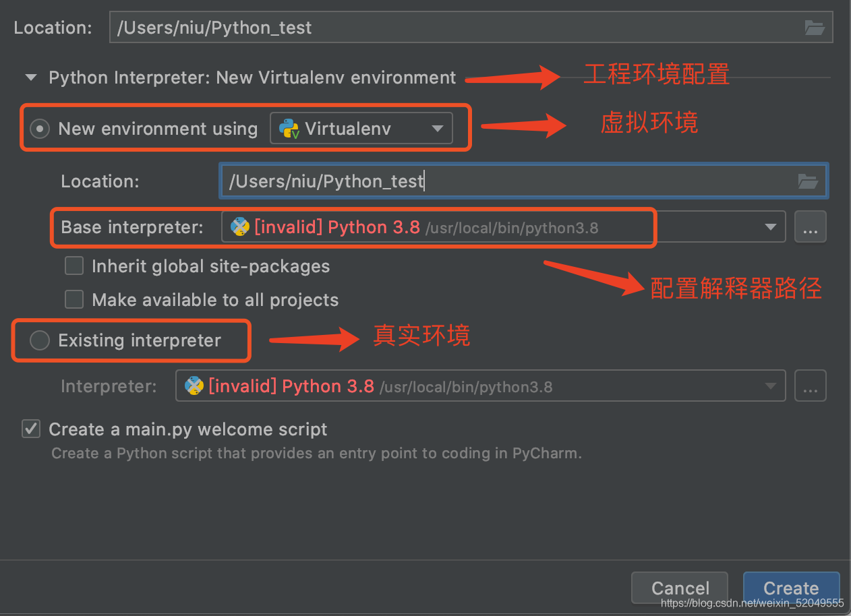The height and width of the screenshot is (616, 851).
Task: Open existing Interpreter browse ellipsis button
Action: click(x=810, y=386)
